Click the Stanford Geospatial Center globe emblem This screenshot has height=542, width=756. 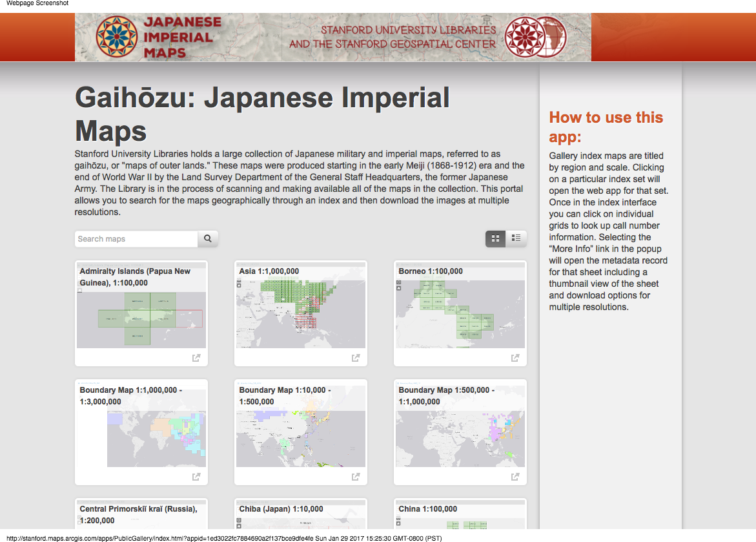[535, 37]
